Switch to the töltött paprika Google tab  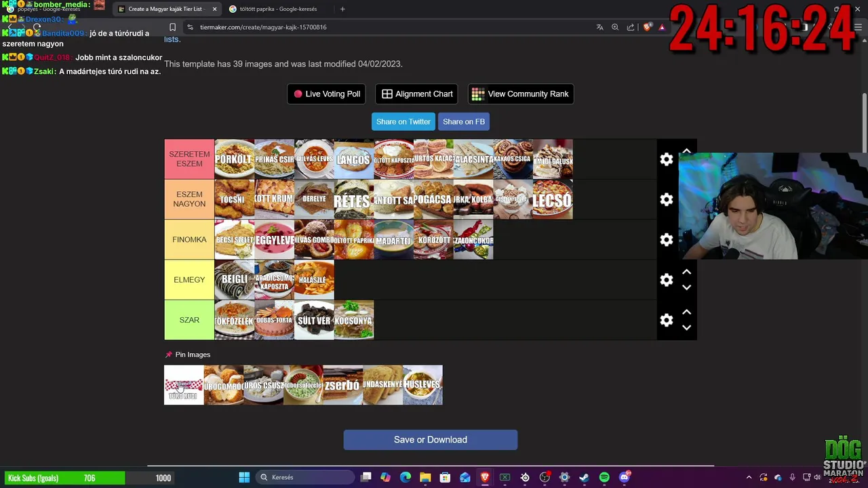pyautogui.click(x=278, y=9)
